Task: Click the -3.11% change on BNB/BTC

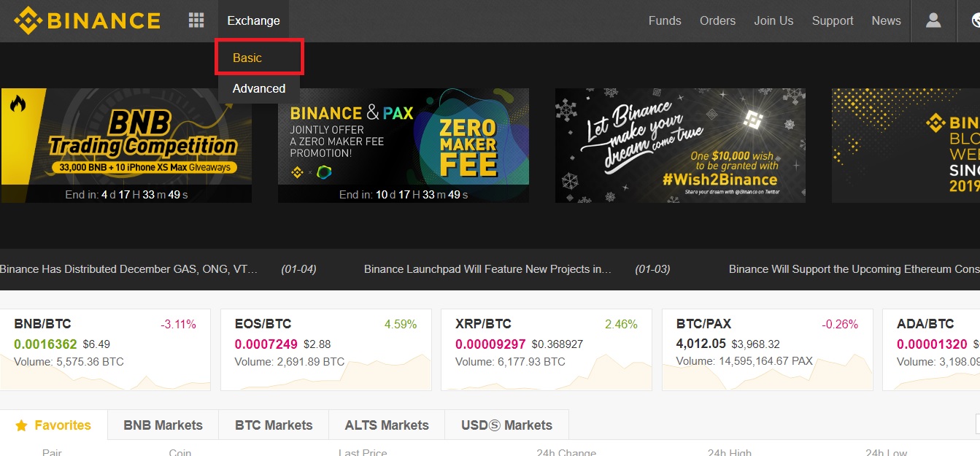Action: pyautogui.click(x=179, y=324)
